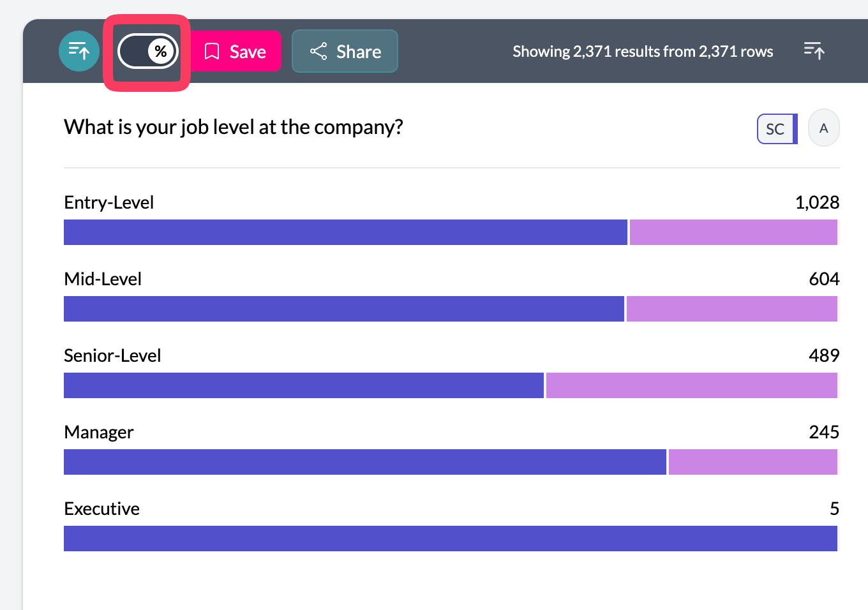Click the Entry-Level dark blue bar segment
The height and width of the screenshot is (610, 868).
345,232
